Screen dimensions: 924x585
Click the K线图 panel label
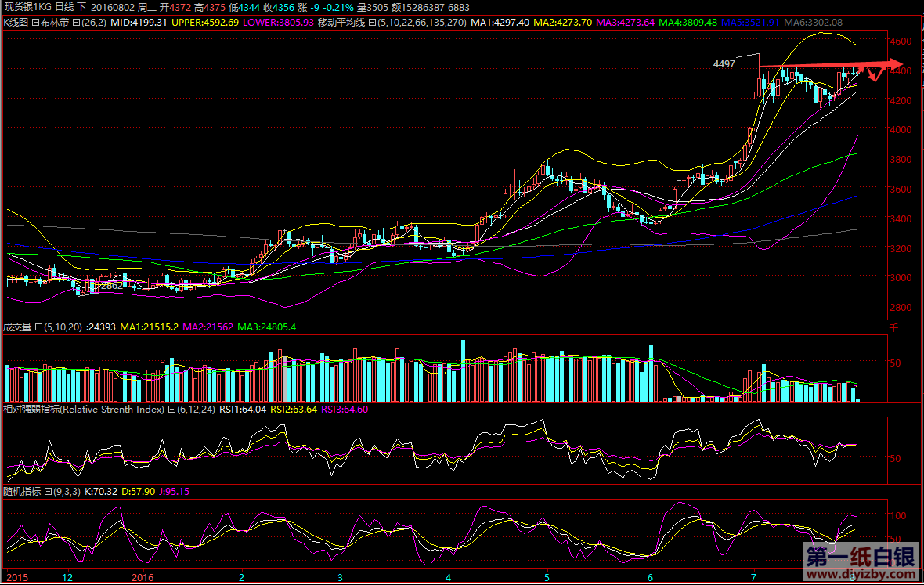[16, 23]
